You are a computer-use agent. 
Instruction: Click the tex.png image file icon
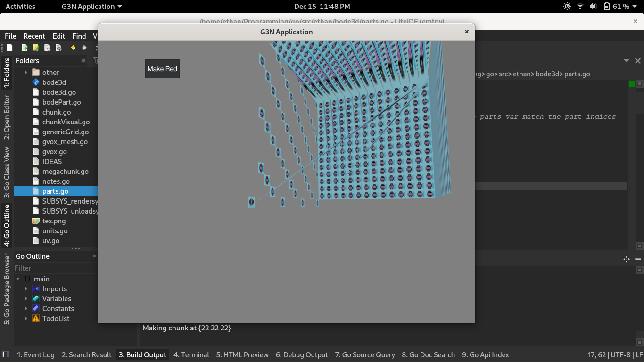35,221
